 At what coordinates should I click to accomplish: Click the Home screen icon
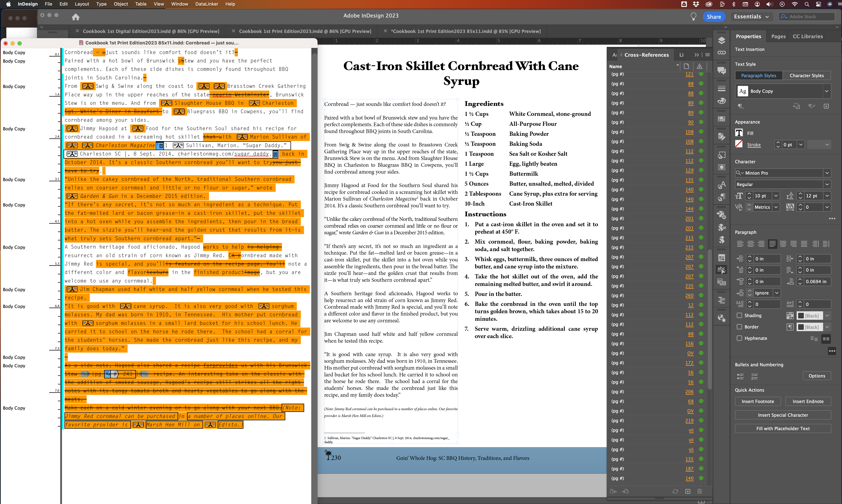[x=75, y=17]
